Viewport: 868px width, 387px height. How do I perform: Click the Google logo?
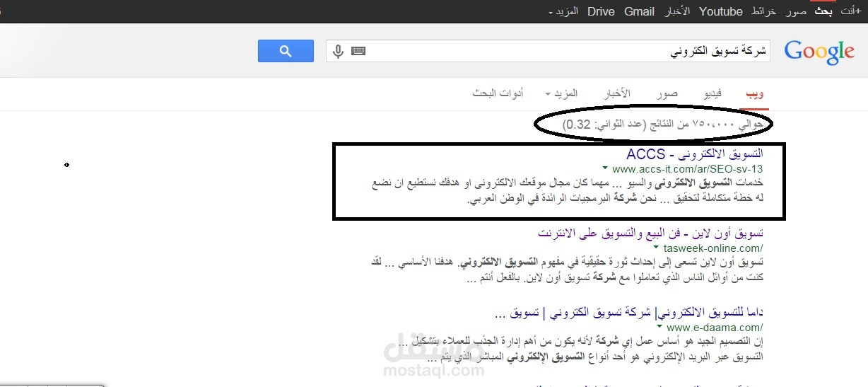click(x=819, y=52)
